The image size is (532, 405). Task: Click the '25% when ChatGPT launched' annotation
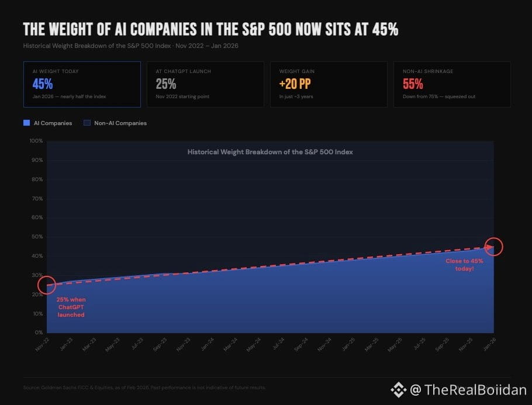coord(71,307)
